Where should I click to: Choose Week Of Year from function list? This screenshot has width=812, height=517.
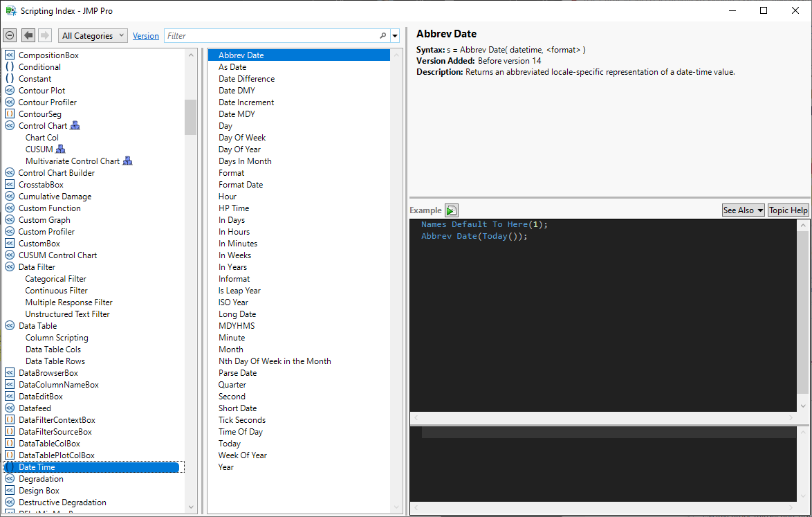tap(242, 455)
